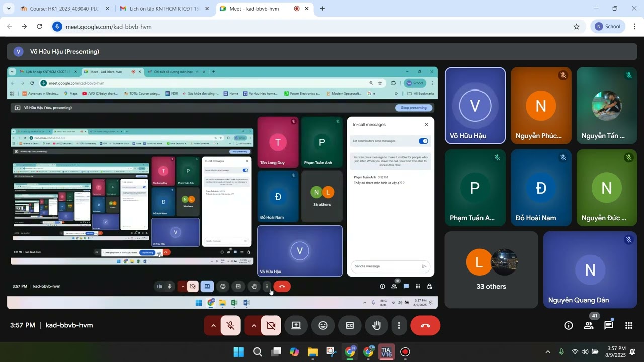Open Windows taskbar search
644x362 pixels.
[258, 352]
